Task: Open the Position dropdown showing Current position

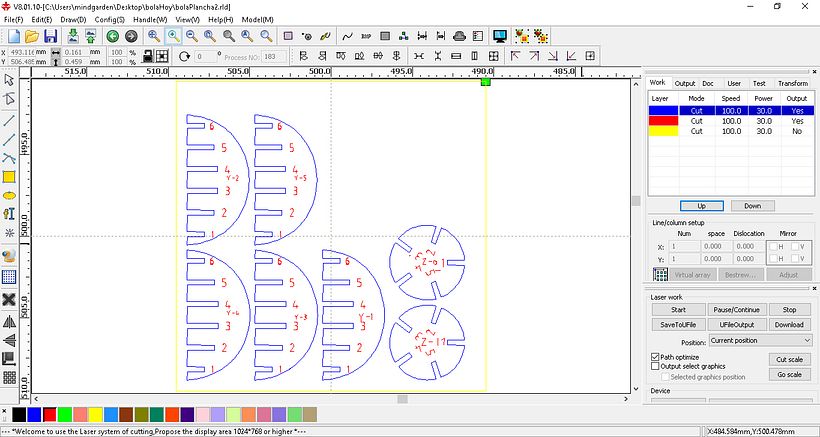Action: click(760, 340)
